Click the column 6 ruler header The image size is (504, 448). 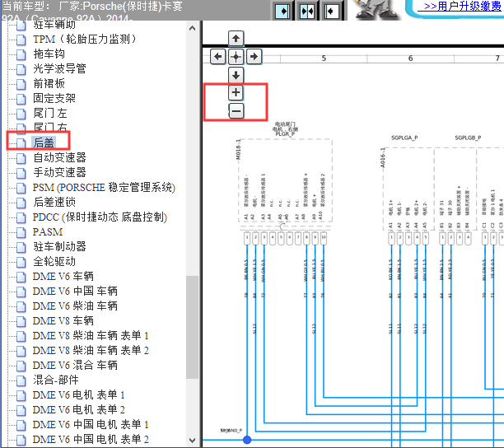410,58
